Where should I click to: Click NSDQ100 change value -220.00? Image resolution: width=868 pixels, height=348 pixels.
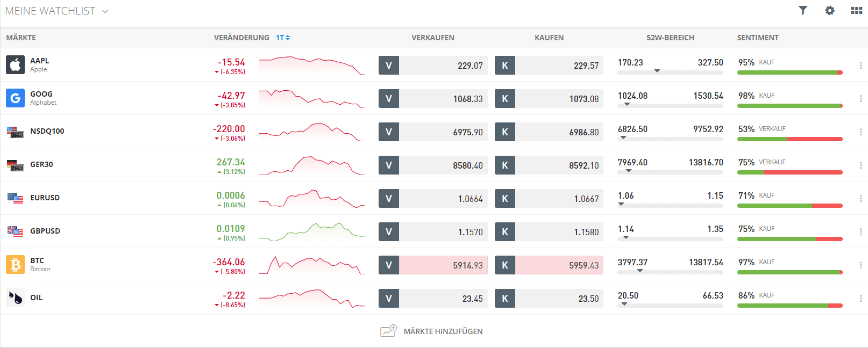point(229,128)
